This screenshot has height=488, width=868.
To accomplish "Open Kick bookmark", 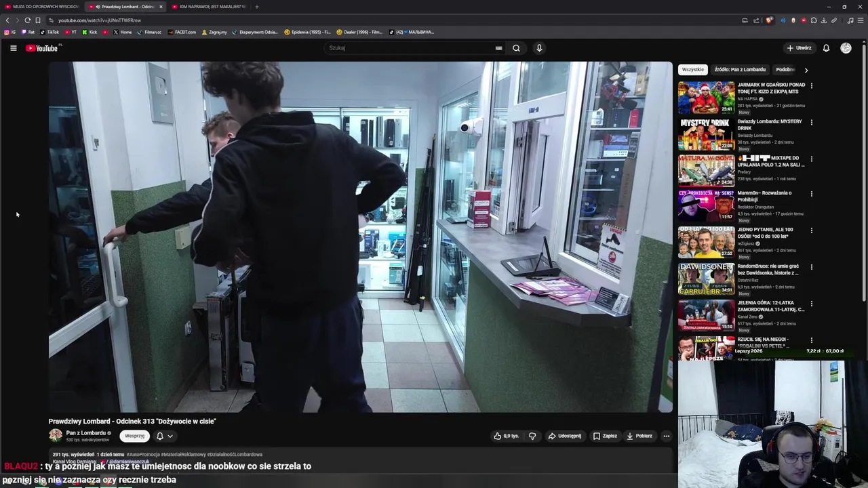I will [x=90, y=32].
